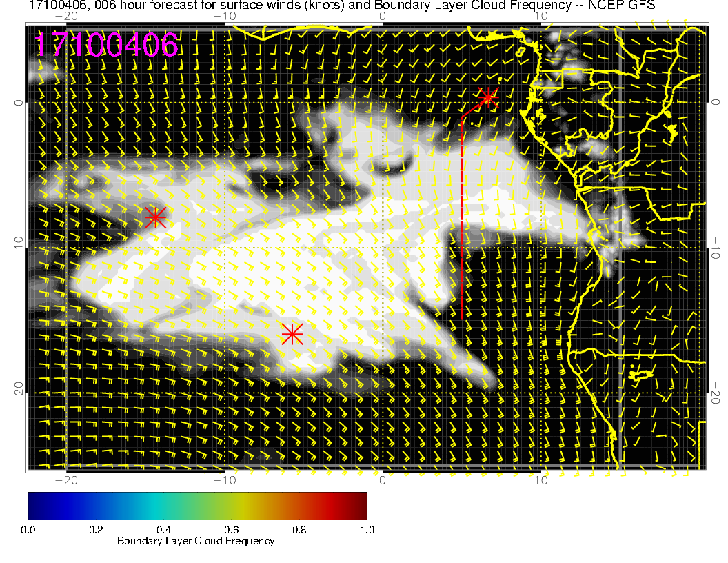Click the -10 longitude label on the top axis
This screenshot has width=728, height=563.
pos(225,17)
